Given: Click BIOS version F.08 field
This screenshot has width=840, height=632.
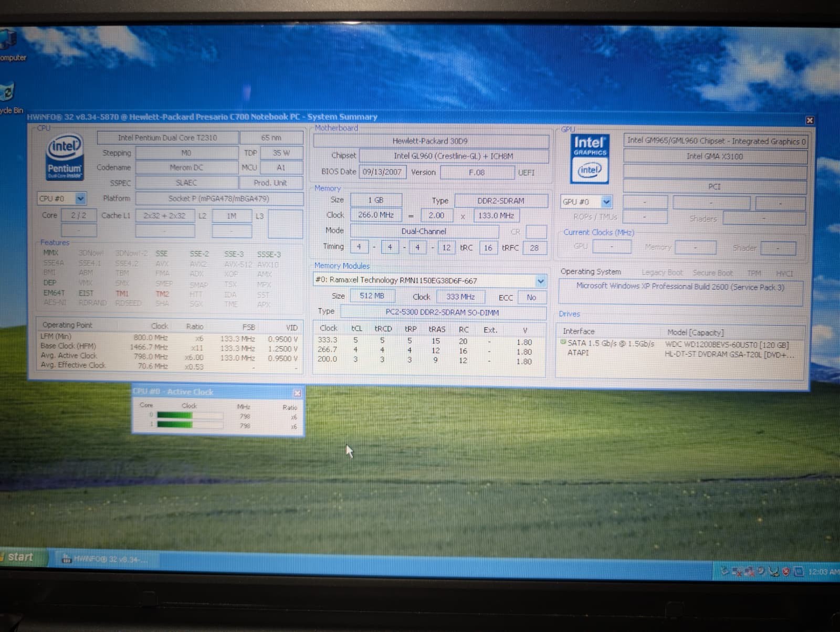Looking at the screenshot, I should (x=477, y=172).
